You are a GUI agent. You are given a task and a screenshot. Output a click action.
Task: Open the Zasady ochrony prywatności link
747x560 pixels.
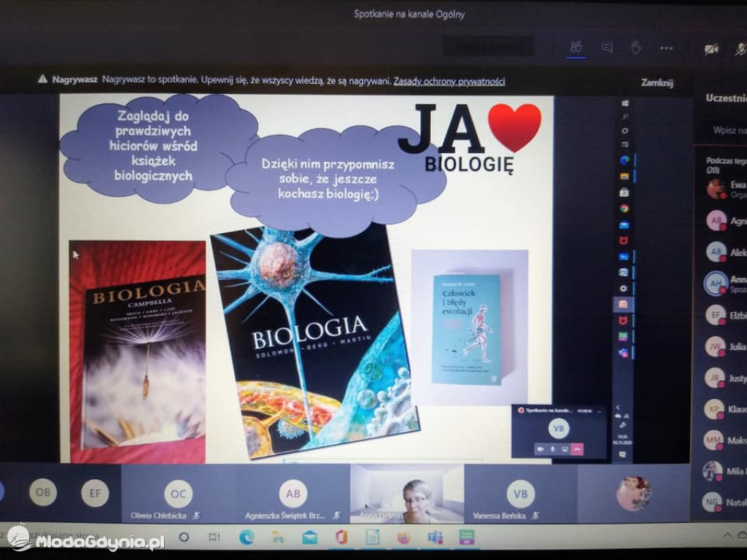click(x=451, y=82)
